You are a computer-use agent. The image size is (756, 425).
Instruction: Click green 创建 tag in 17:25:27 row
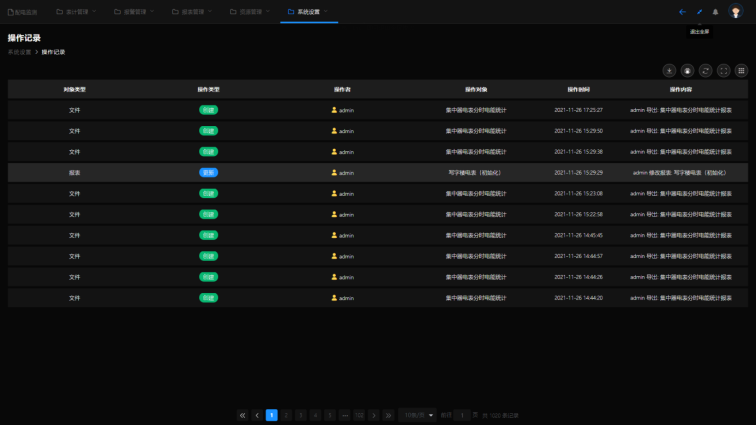point(208,110)
